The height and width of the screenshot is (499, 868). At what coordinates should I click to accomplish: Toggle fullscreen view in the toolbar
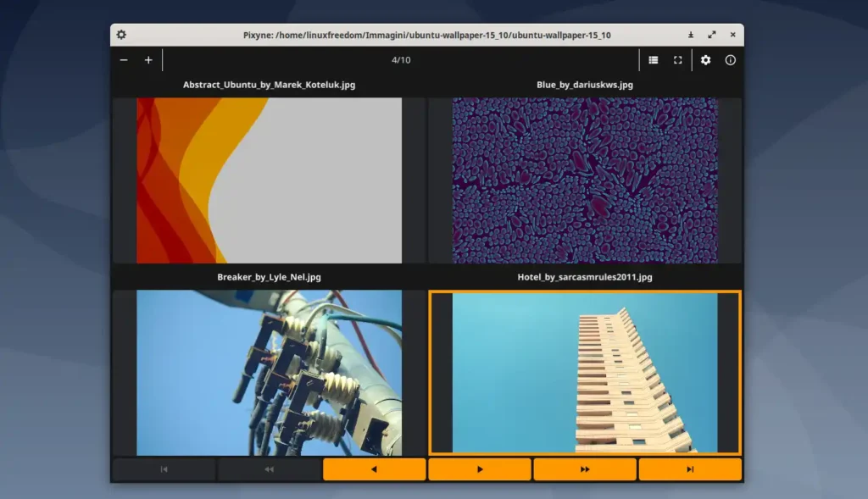[x=678, y=60]
